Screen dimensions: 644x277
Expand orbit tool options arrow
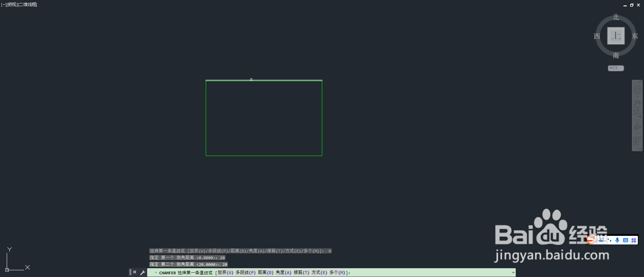[x=637, y=133]
